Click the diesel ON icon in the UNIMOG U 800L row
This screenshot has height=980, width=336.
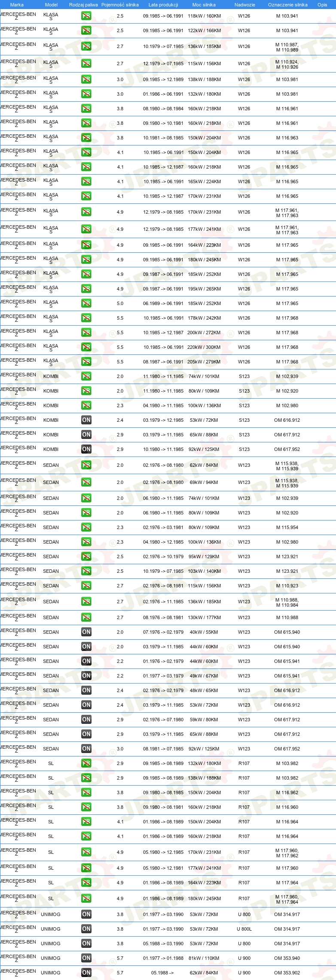click(86, 929)
